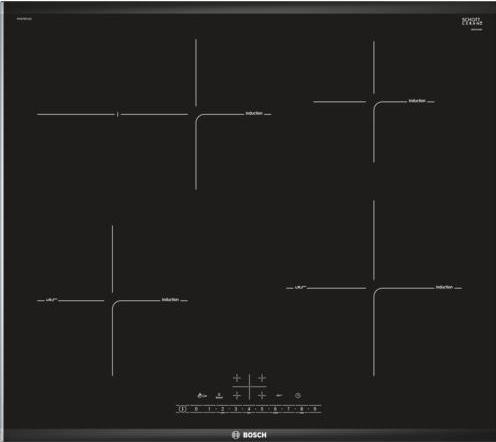
Task: Set the power slider to level 1
Action: (209, 409)
